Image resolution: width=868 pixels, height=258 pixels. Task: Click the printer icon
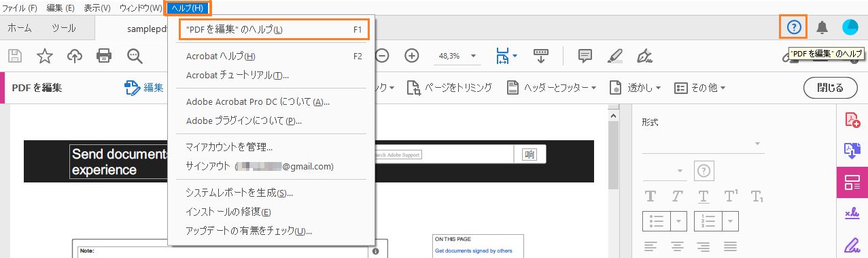pos(104,56)
